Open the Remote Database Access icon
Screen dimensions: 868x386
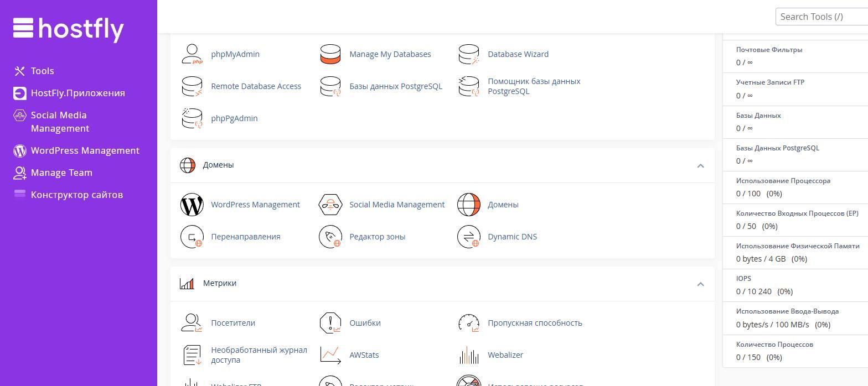(x=192, y=86)
